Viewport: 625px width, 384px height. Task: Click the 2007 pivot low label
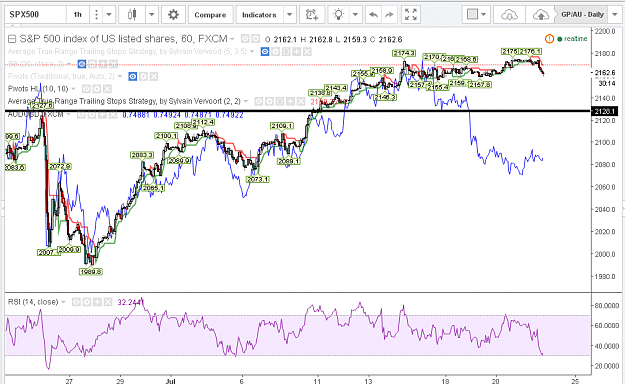48,252
